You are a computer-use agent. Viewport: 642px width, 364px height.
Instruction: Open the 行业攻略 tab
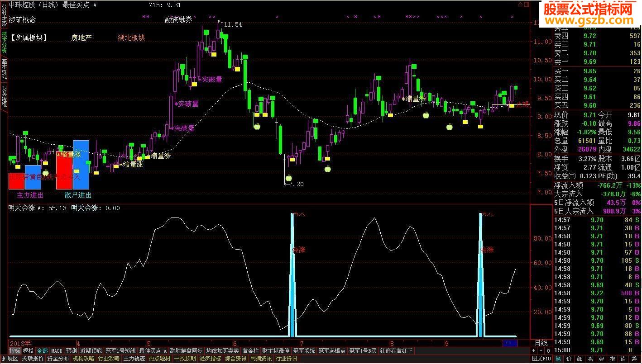109,359
